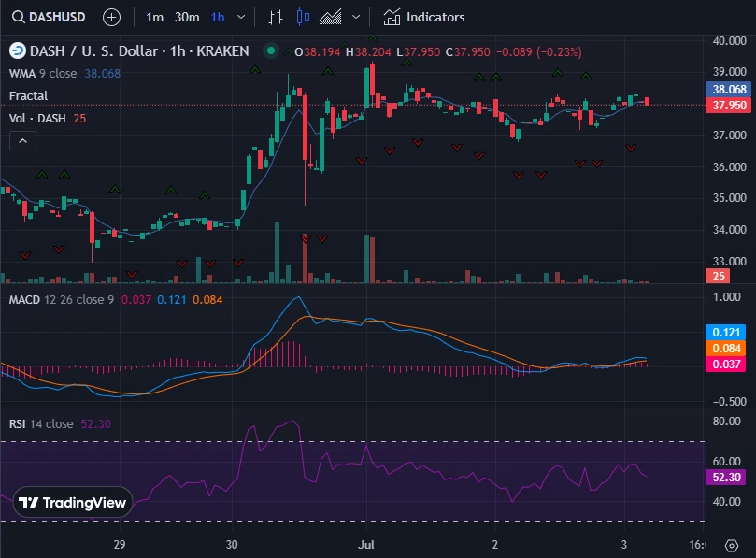This screenshot has width=756, height=558.
Task: Select the MACD 12 26 close 9 legend
Action: coord(62,299)
